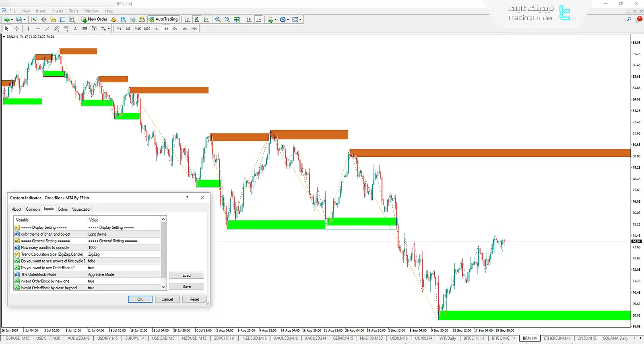
Task: Switch to the Colors tab
Action: (x=62, y=209)
